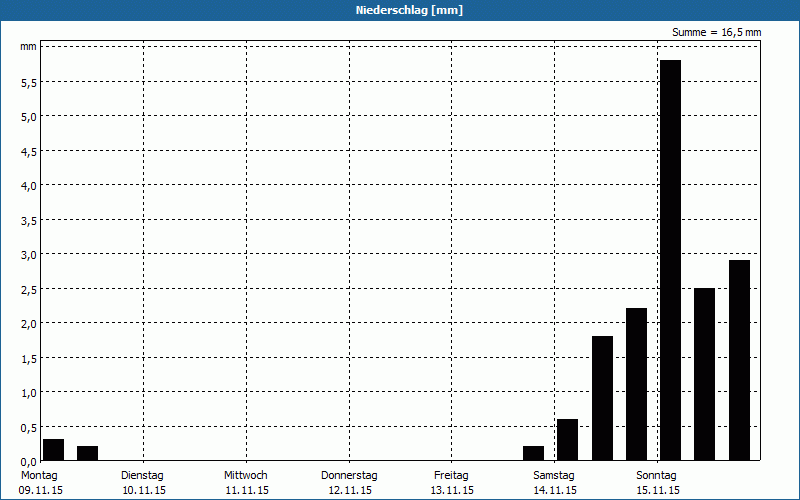Select the 'Montag' day label

click(39, 476)
